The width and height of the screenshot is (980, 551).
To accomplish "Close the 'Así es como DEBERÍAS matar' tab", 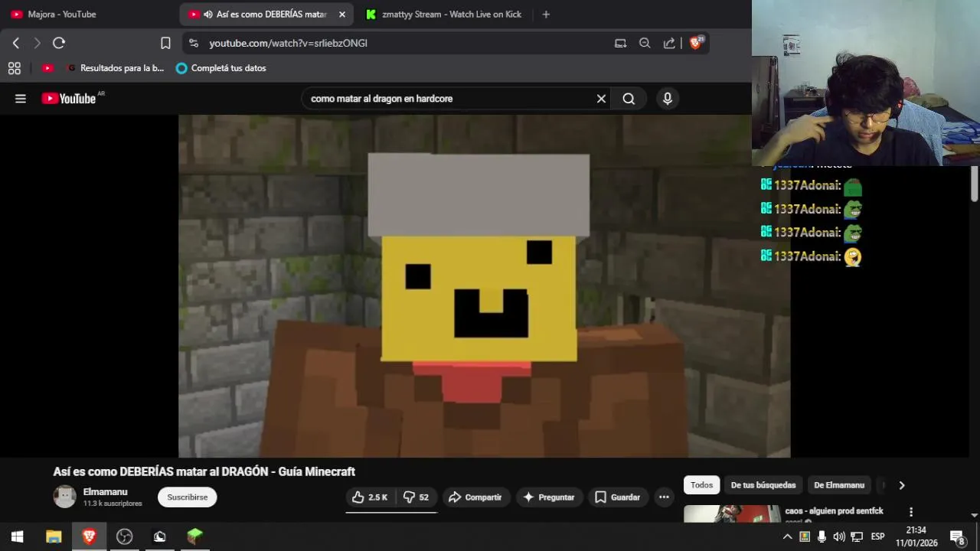I will [342, 14].
